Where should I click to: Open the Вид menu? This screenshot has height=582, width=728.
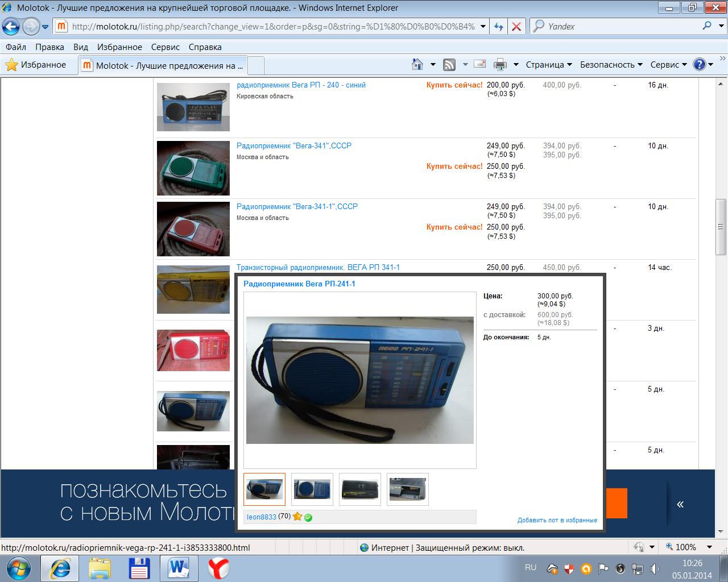tap(81, 47)
